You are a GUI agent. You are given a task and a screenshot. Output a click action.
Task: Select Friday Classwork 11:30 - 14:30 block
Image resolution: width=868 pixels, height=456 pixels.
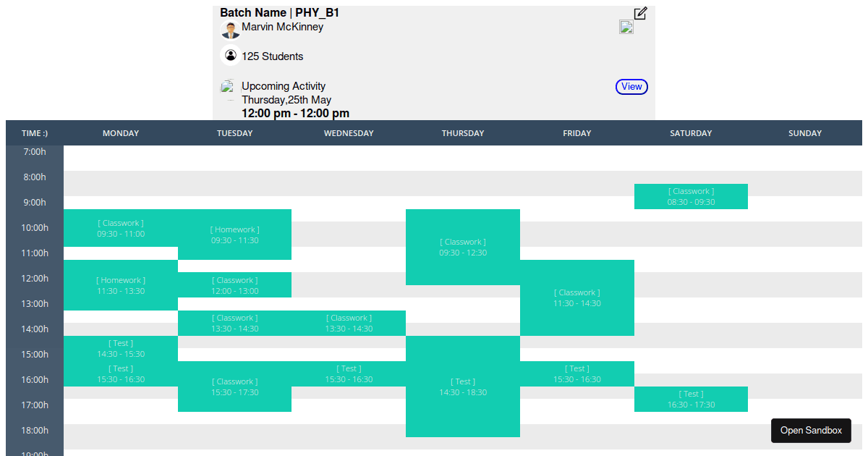coord(576,297)
